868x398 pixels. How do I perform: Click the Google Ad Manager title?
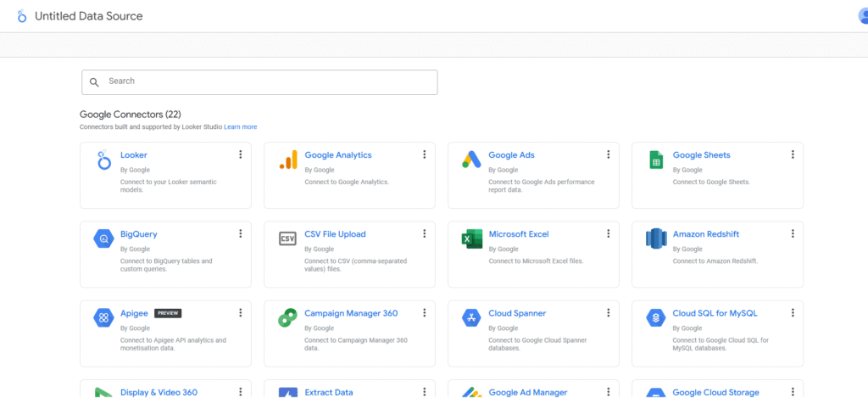(527, 392)
